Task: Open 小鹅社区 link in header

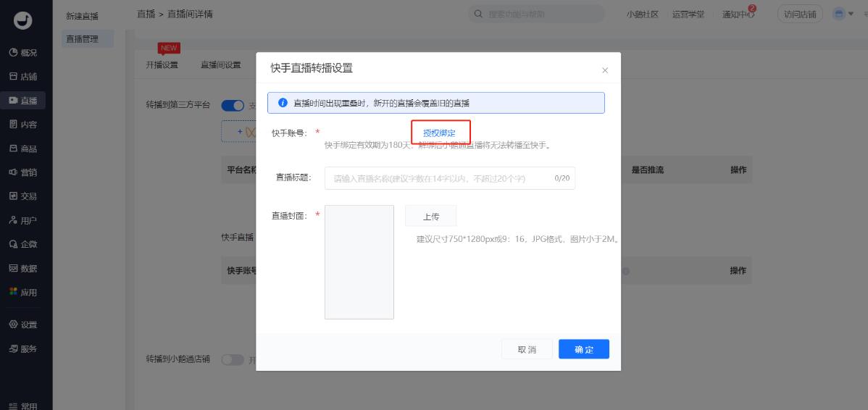Action: 643,14
